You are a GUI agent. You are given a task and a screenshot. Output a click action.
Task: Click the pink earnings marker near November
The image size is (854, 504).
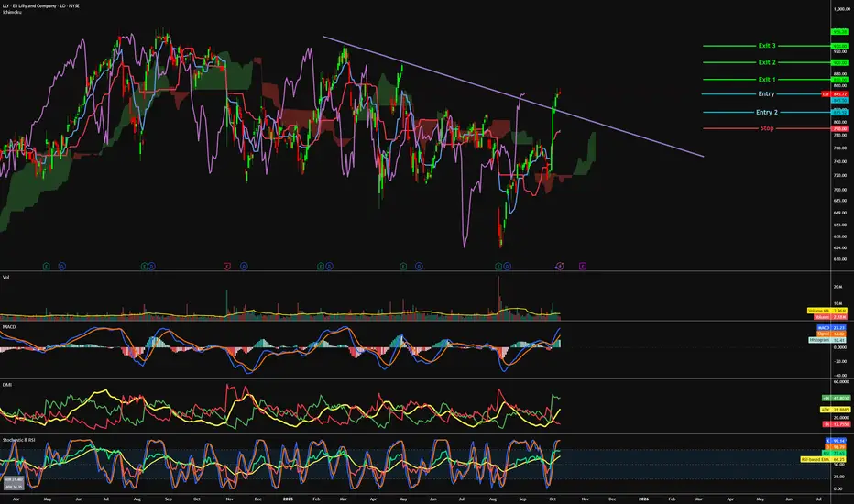[226, 266]
